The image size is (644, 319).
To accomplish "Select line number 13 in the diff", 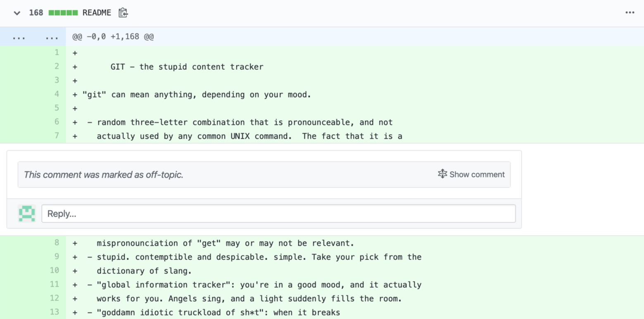I will [55, 312].
